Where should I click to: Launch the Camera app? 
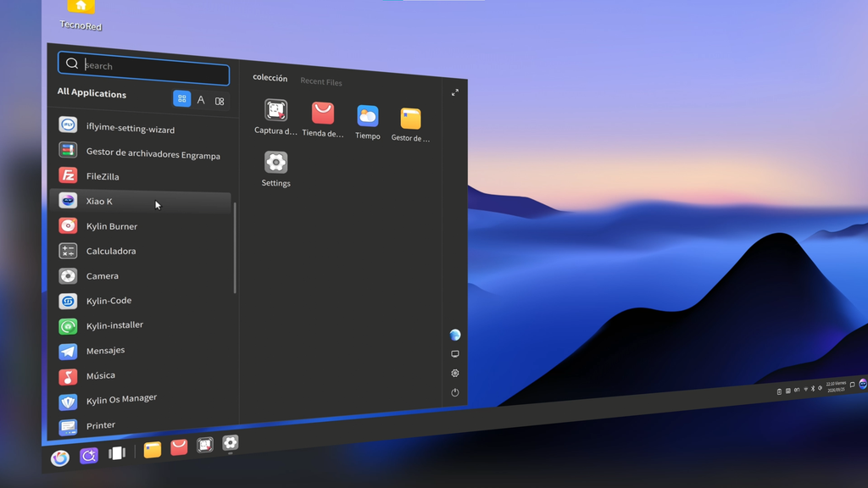tap(141, 275)
